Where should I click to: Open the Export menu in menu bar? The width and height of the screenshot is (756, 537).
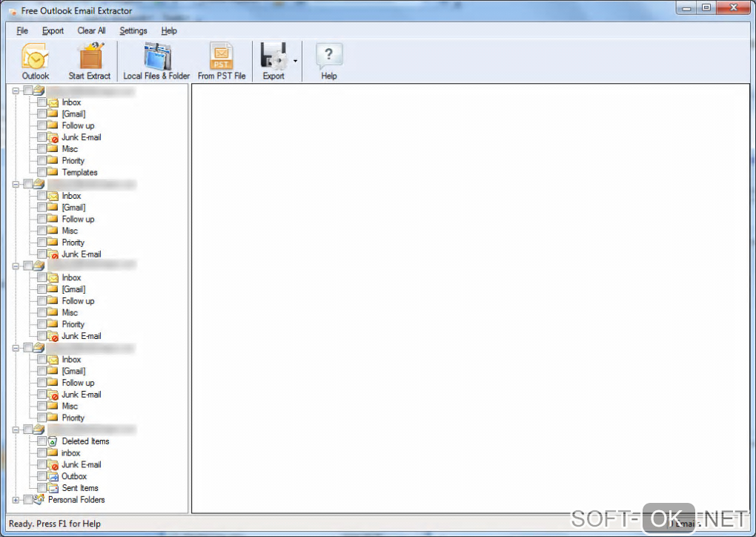[53, 30]
